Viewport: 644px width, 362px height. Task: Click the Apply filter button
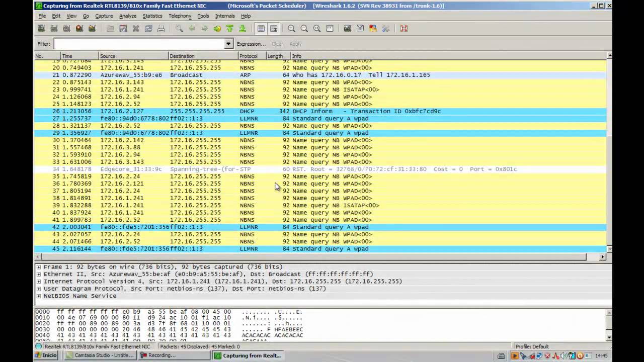click(295, 44)
